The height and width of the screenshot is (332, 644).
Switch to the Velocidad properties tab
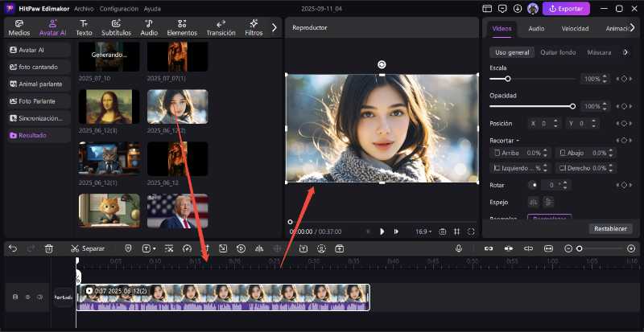[575, 28]
